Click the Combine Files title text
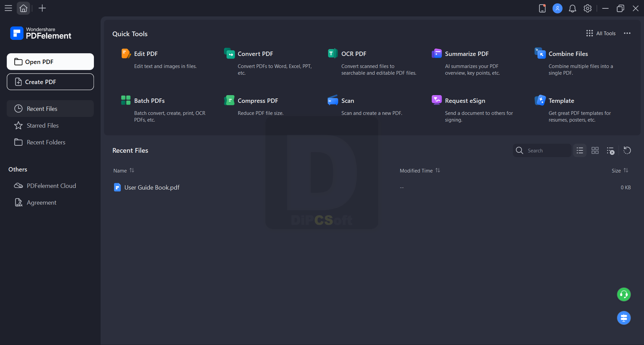 click(568, 54)
